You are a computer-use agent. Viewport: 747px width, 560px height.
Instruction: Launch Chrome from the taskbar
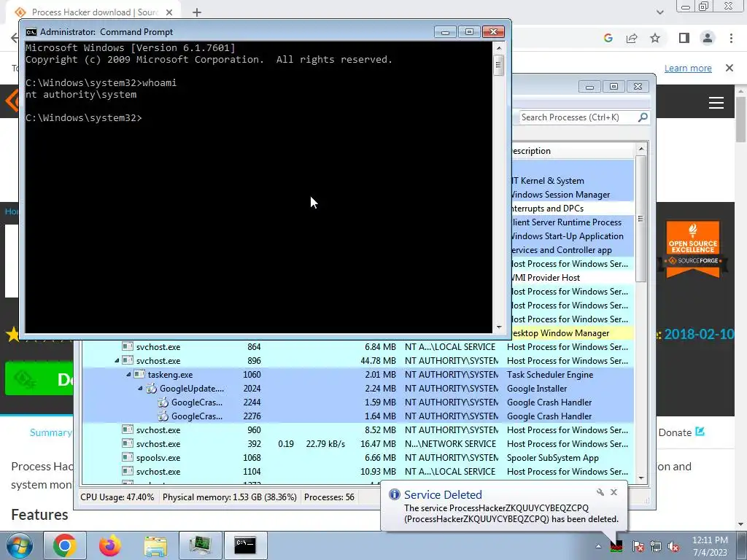coord(65,545)
